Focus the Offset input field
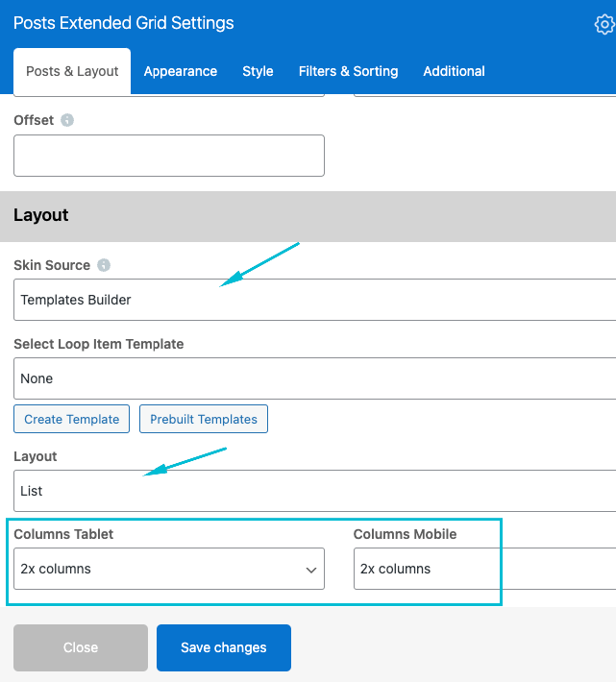Viewport: 616px width, 682px height. (169, 156)
